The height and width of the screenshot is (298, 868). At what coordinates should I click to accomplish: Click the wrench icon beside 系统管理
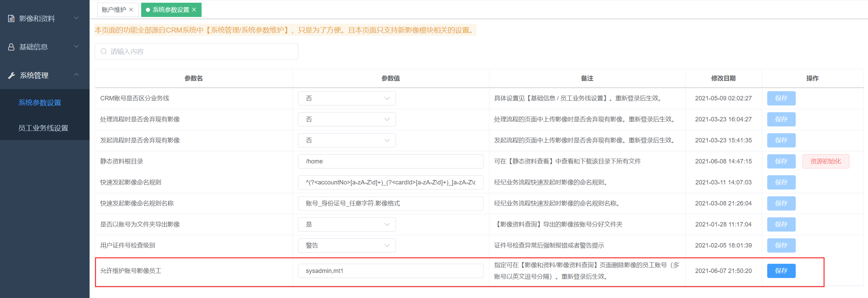click(12, 75)
